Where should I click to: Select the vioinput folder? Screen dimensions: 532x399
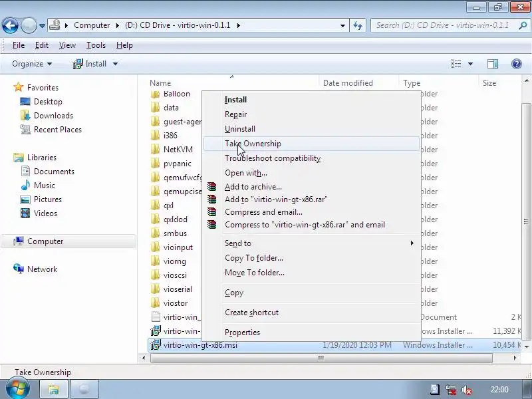(178, 247)
